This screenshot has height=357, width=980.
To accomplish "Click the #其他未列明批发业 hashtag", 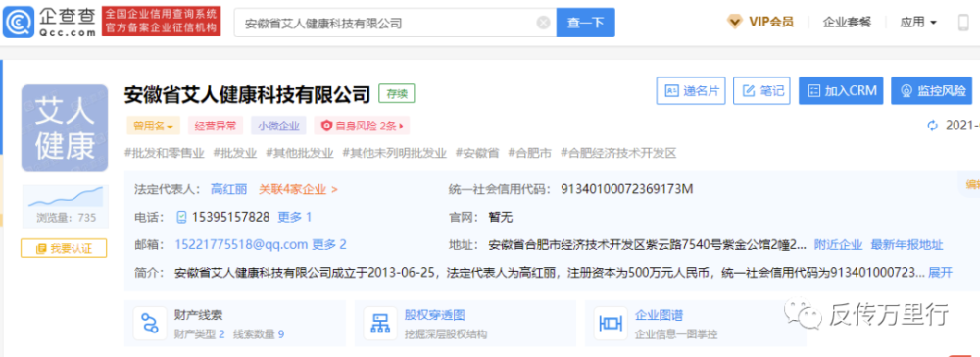I will click(x=394, y=153).
